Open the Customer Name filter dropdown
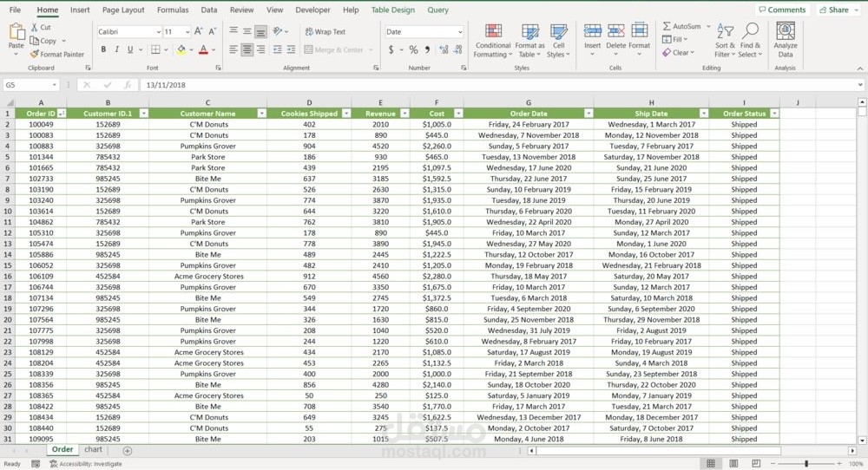868x470 pixels. click(261, 114)
